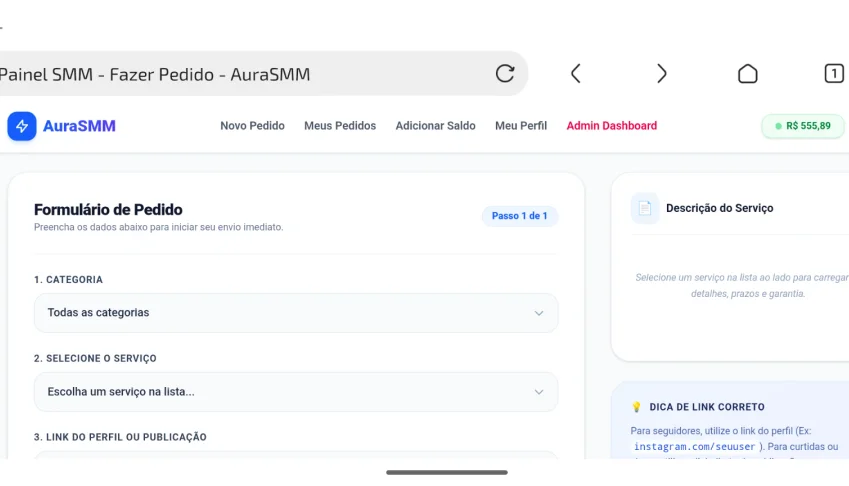Click the AuraSMM brand name
This screenshot has height=486, width=849.
click(x=79, y=126)
